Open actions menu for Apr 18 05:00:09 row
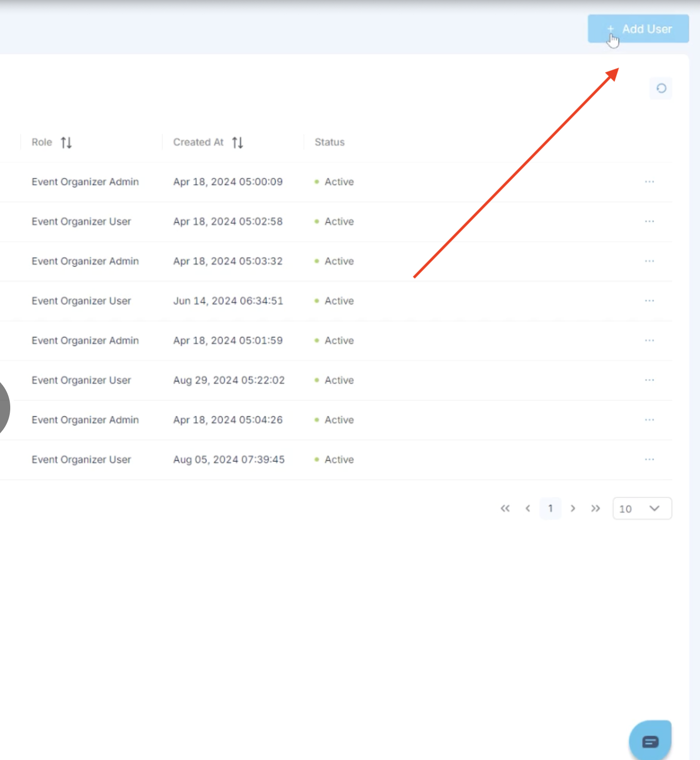 [649, 182]
